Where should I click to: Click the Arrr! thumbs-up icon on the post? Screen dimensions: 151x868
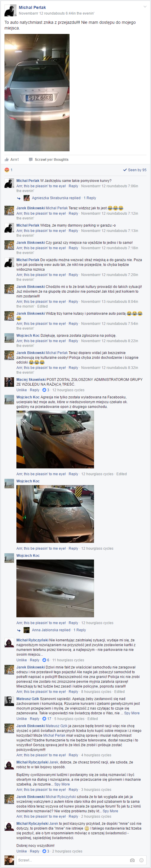click(x=7, y=159)
